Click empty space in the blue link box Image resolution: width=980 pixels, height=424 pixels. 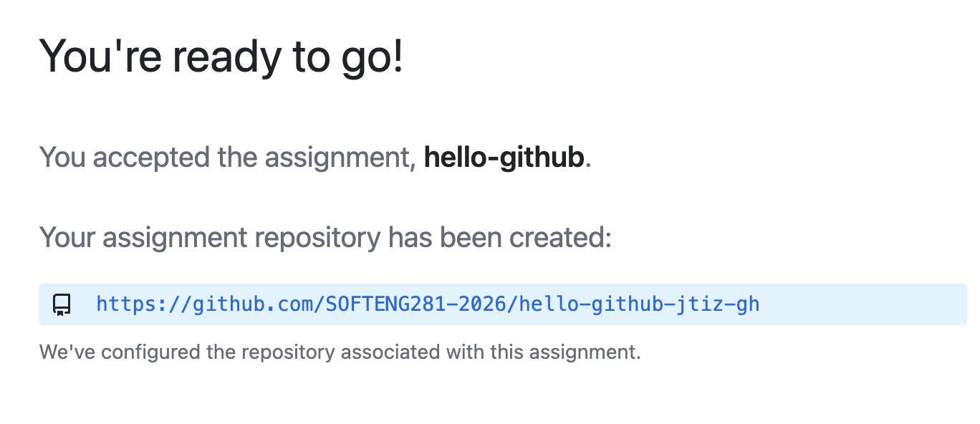pyautogui.click(x=860, y=304)
